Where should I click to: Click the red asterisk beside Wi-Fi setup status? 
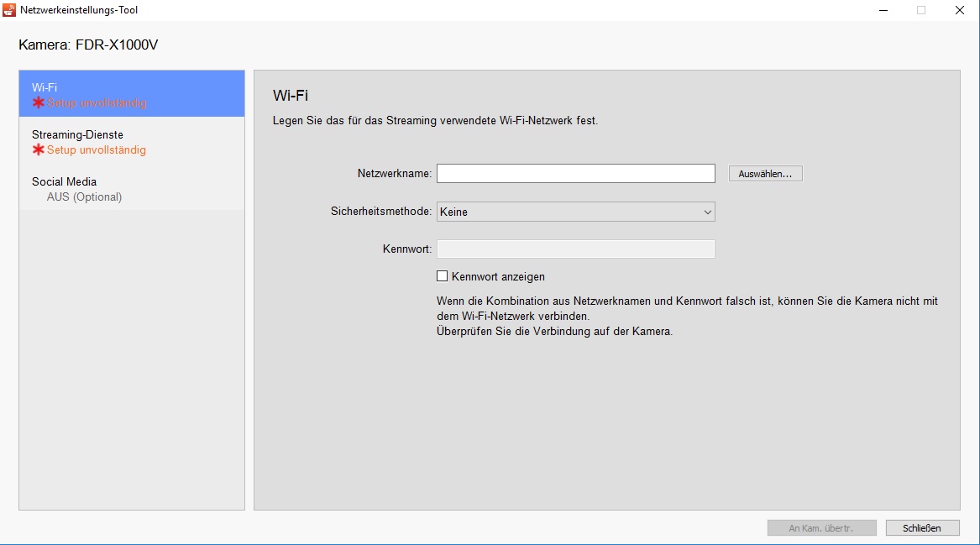(38, 103)
